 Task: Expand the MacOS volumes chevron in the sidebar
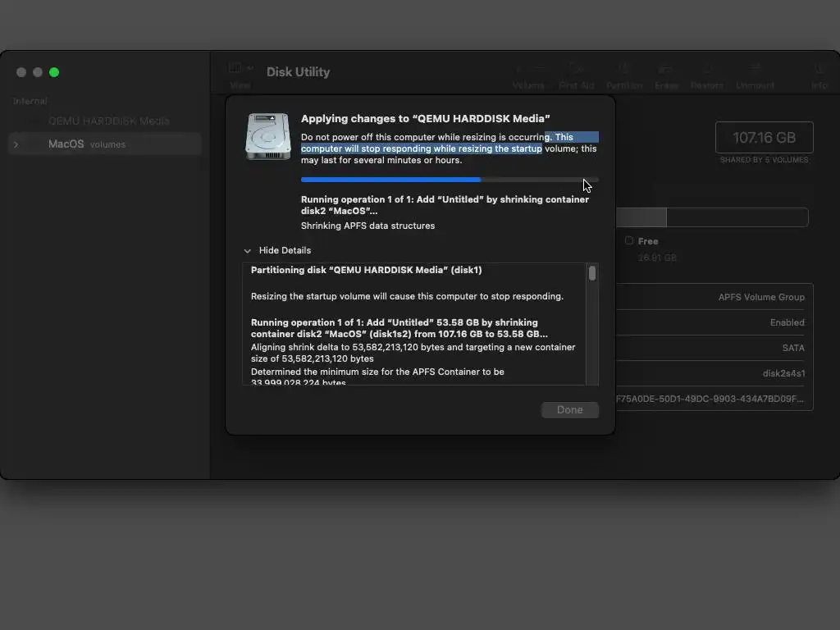coord(16,144)
